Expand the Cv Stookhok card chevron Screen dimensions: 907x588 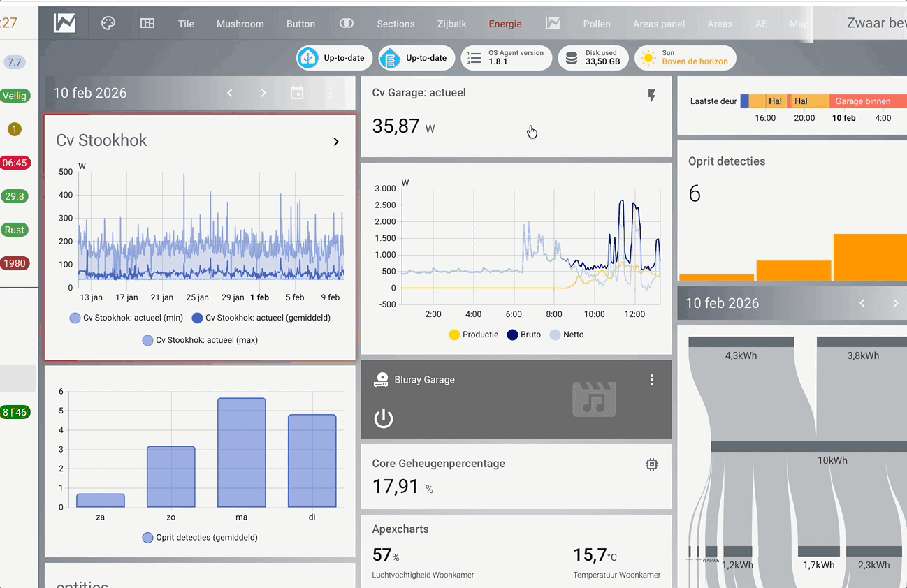pos(336,142)
